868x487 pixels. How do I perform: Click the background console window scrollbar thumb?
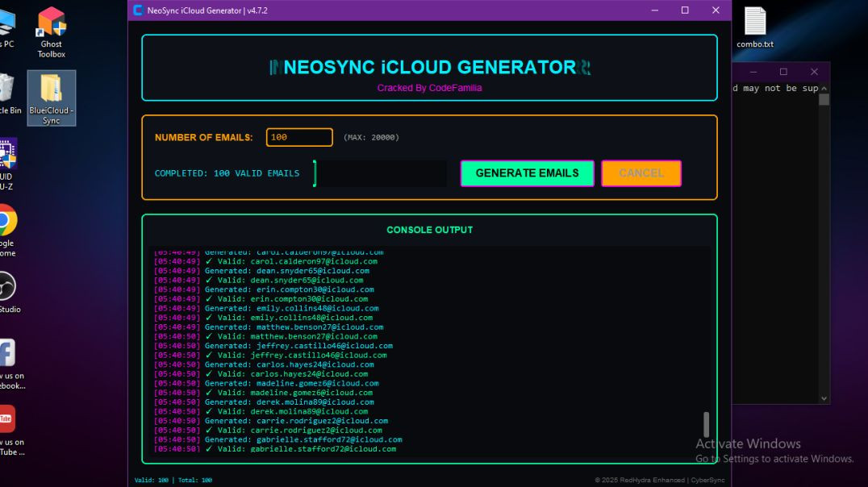(x=824, y=100)
